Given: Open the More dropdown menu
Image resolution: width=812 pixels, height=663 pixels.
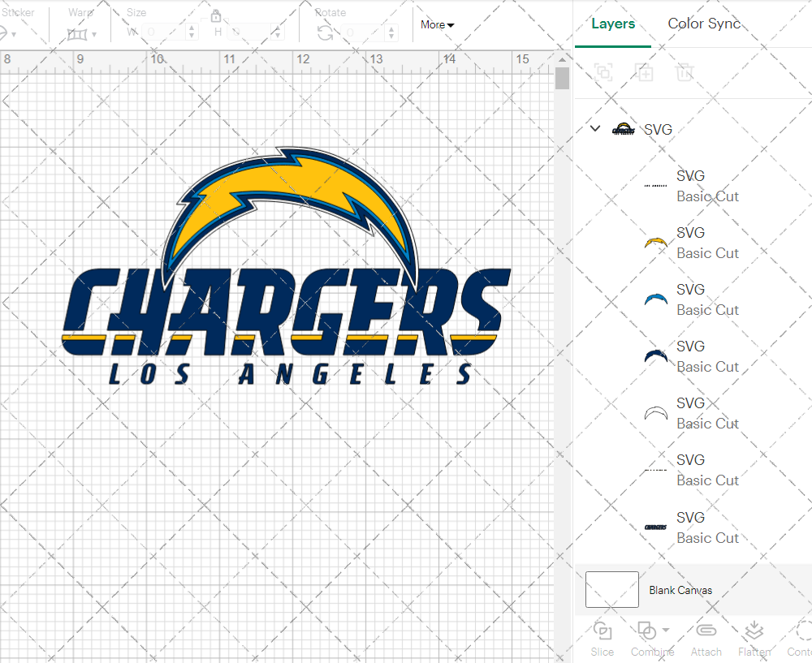Looking at the screenshot, I should 437,25.
